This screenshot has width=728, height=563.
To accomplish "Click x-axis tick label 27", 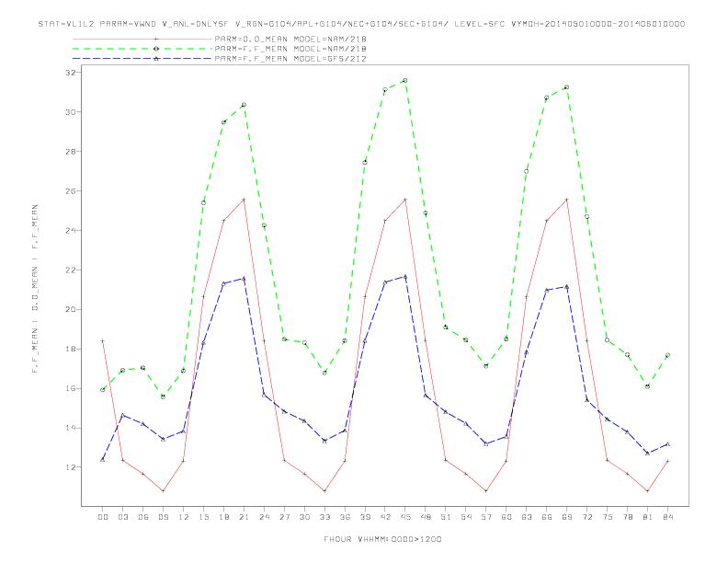I will (284, 517).
